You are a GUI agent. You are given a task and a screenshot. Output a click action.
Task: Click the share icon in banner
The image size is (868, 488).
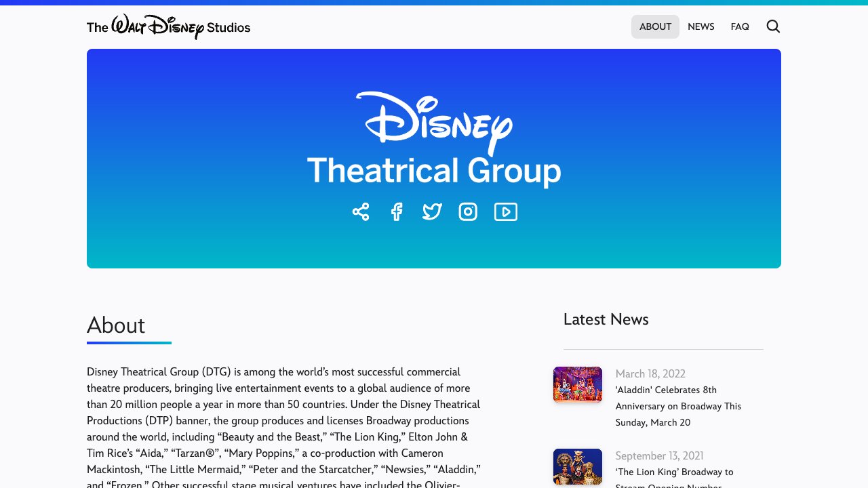point(361,211)
